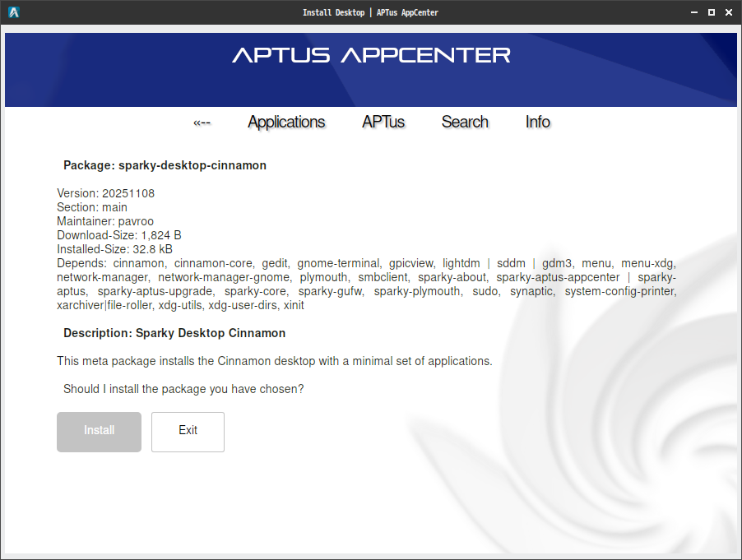742x560 pixels.
Task: Click the Exit button
Action: tap(188, 432)
